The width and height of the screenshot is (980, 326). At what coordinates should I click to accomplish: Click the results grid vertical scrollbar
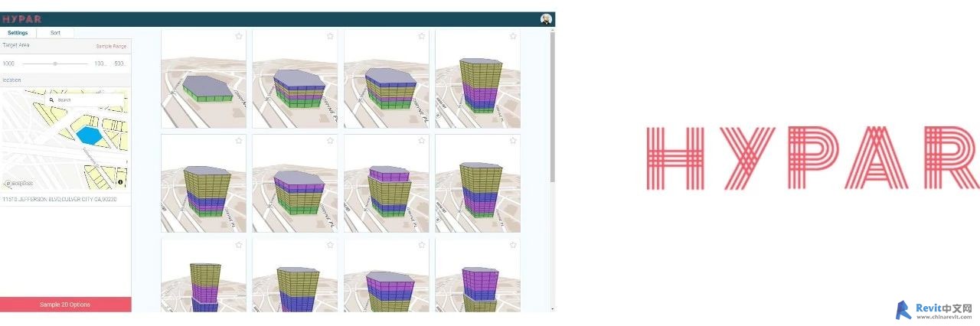553,107
